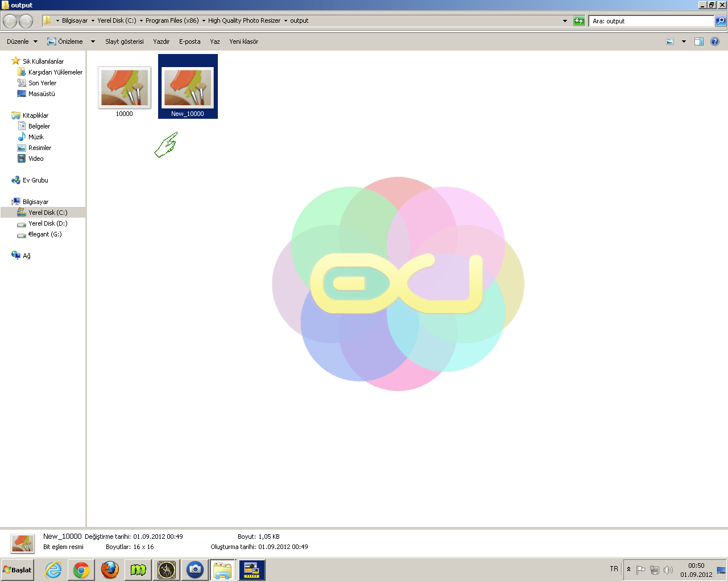728x582 pixels.
Task: Expand arrow after High Quality Photo Resizer
Action: pos(286,21)
